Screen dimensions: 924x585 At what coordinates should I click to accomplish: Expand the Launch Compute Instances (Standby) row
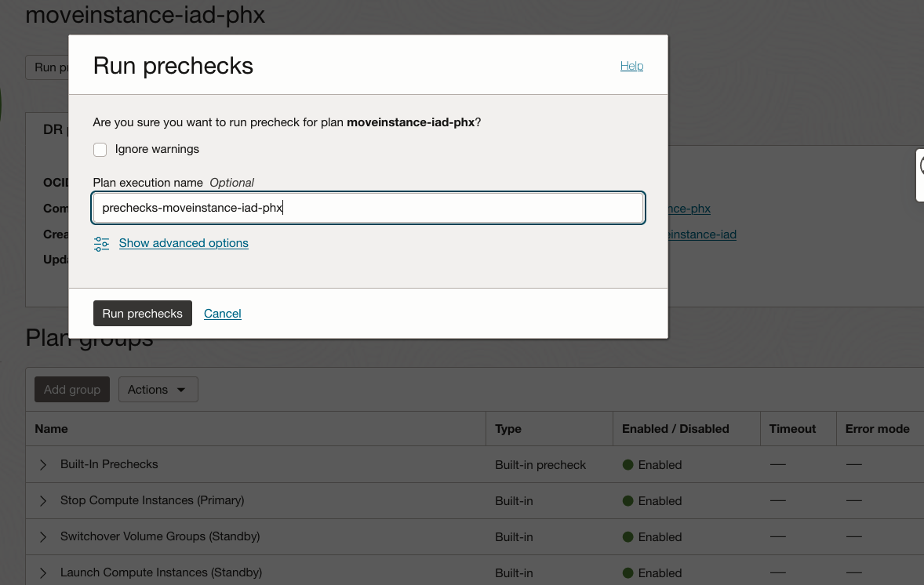[42, 572]
